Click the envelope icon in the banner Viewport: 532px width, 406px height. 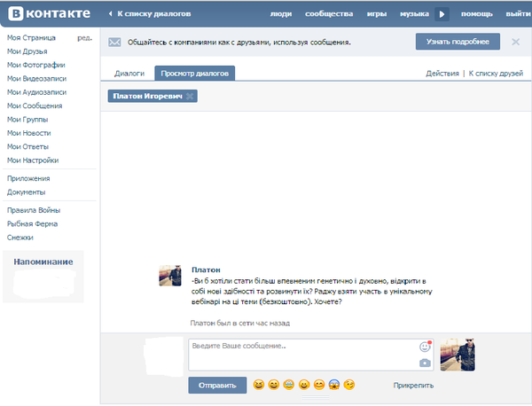[114, 42]
